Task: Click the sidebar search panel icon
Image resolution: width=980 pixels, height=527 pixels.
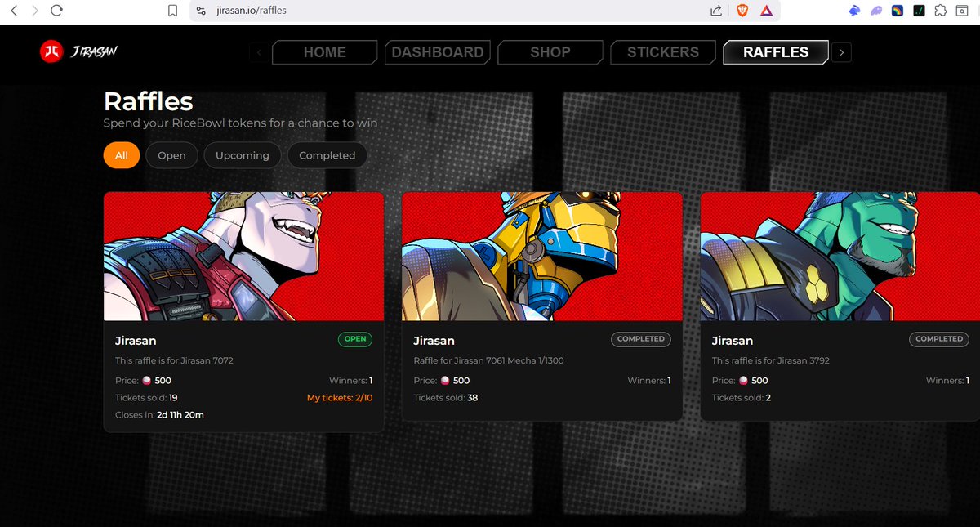Action: (x=964, y=11)
